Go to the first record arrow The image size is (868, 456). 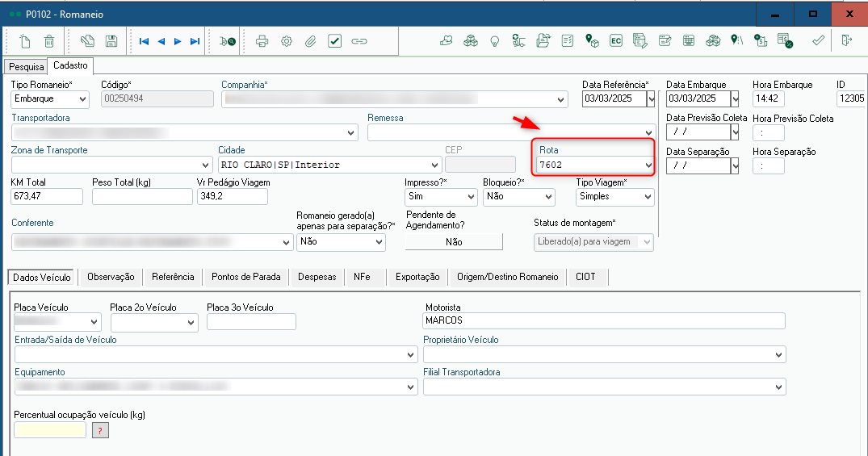click(144, 41)
